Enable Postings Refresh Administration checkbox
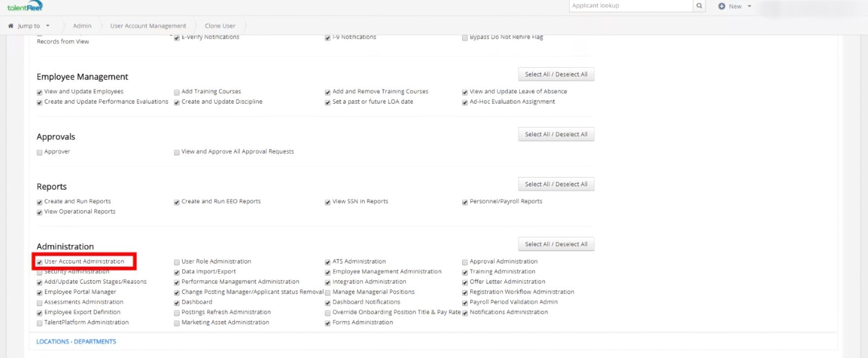Image resolution: width=868 pixels, height=358 pixels. tap(177, 313)
